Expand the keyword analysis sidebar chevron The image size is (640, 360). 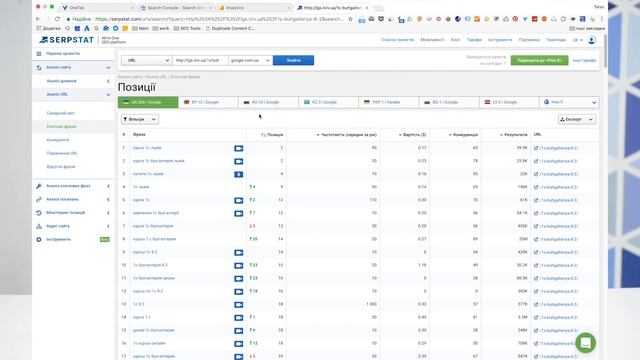pyautogui.click(x=108, y=186)
